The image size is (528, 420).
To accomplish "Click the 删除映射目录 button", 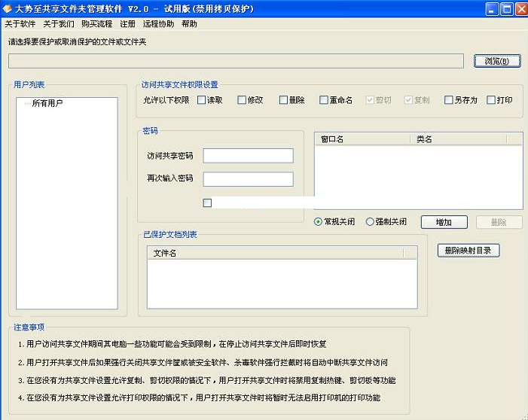I will point(468,251).
